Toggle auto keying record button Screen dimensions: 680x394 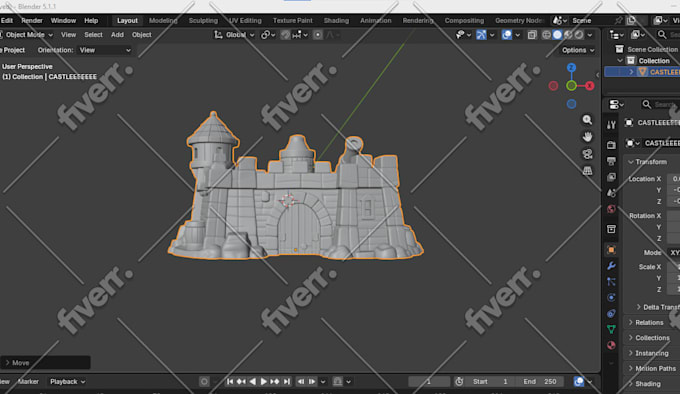tap(204, 381)
